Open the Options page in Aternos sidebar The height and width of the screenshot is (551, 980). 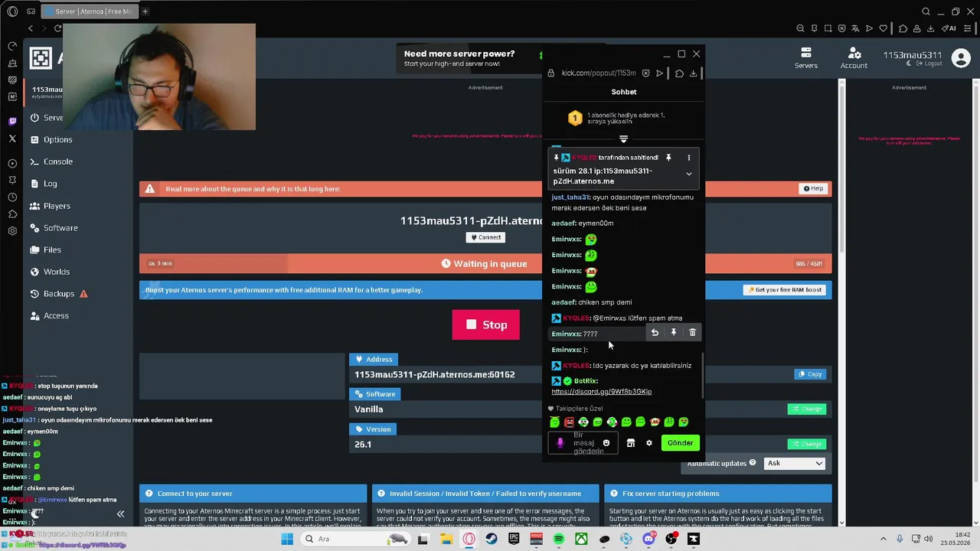[x=52, y=139]
